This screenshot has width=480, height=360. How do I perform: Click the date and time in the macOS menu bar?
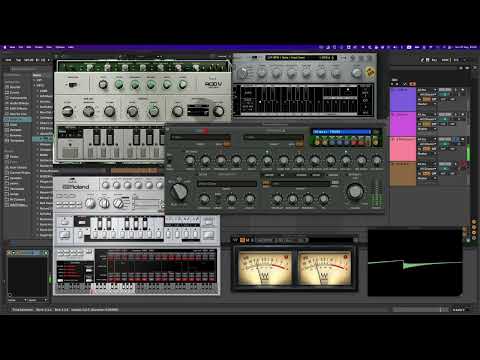tap(466, 47)
